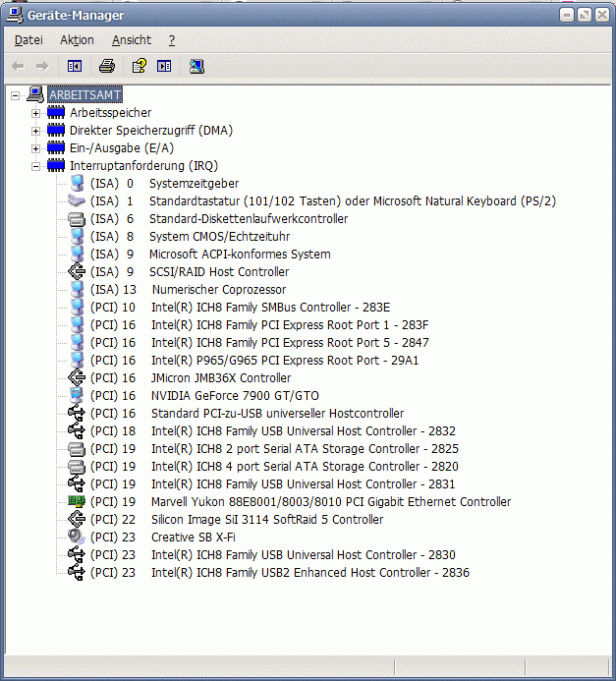Select Microsoft ACPI-konformes System row
616x681 pixels.
pos(210,255)
